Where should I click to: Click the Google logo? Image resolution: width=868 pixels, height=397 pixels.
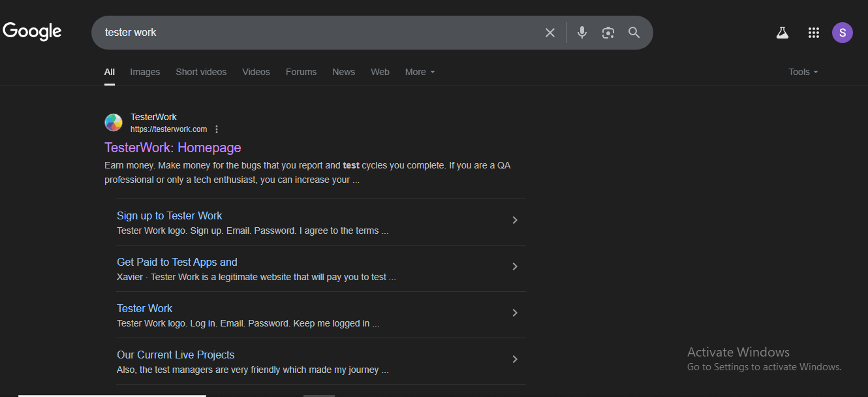pos(32,31)
